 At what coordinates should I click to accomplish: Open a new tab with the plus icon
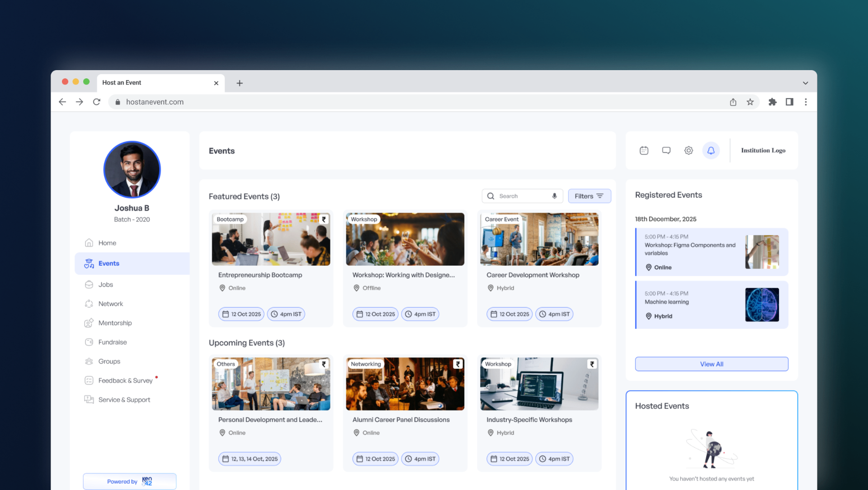point(240,83)
